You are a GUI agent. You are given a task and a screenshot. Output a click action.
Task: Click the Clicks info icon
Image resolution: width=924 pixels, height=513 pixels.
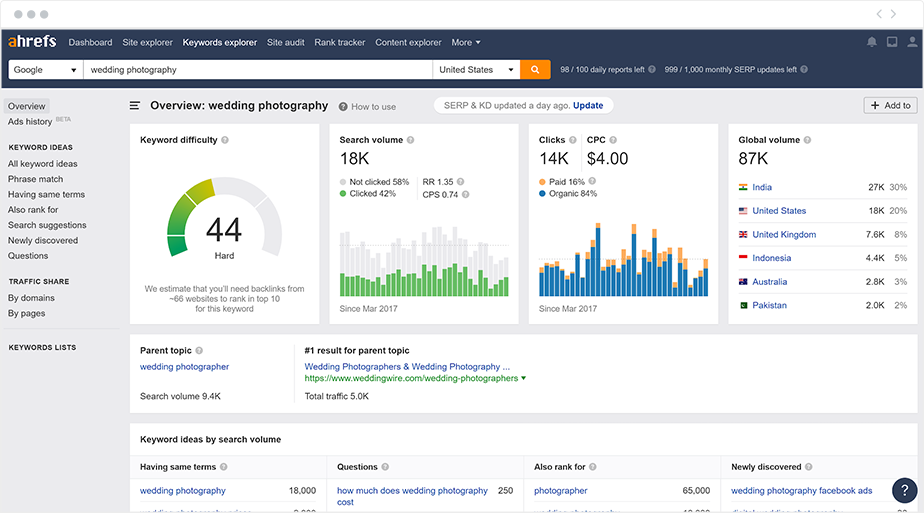click(x=573, y=140)
